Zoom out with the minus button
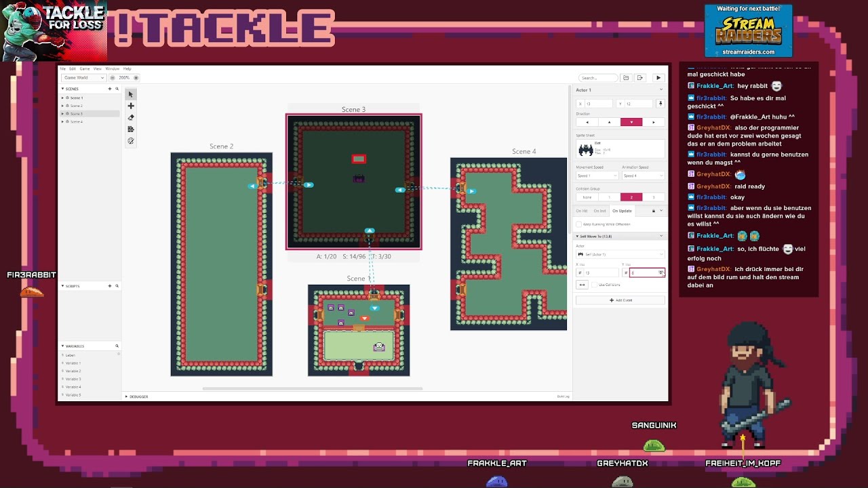 click(x=113, y=78)
